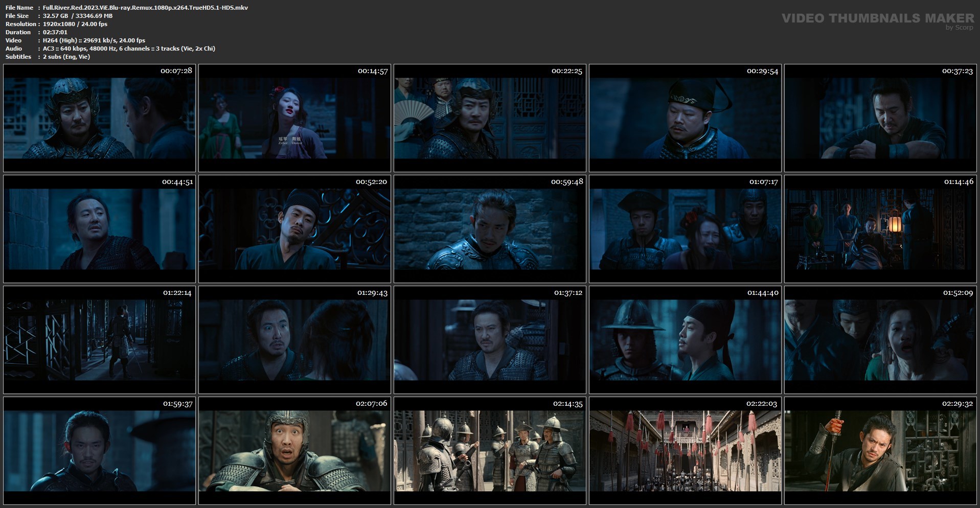Click the file name ending in HDS.mkv

pos(145,8)
